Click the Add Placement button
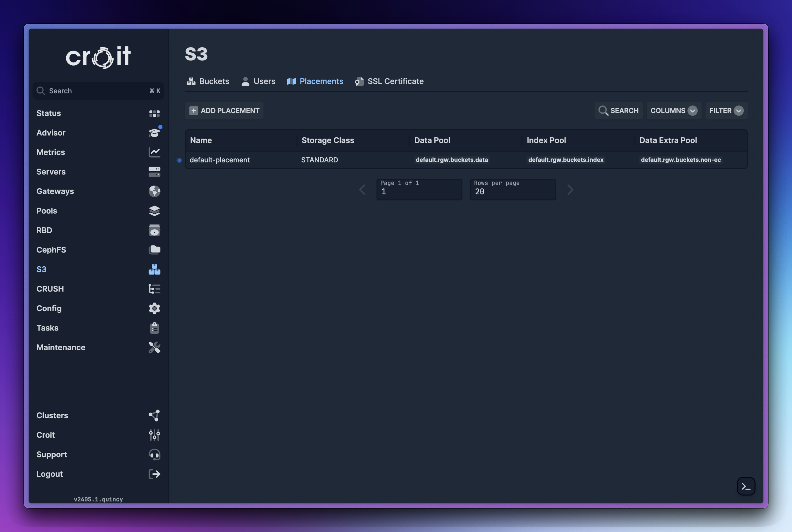The width and height of the screenshot is (792, 532). 224,110
